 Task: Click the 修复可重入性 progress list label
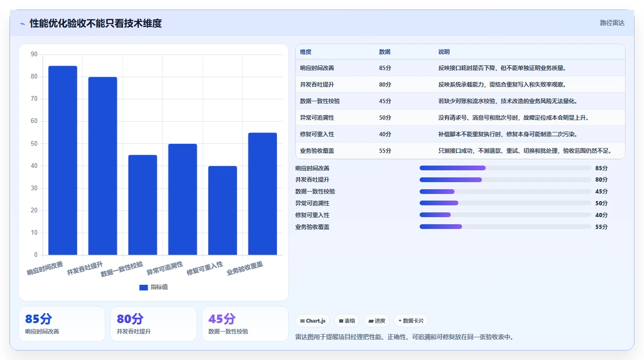pyautogui.click(x=312, y=215)
